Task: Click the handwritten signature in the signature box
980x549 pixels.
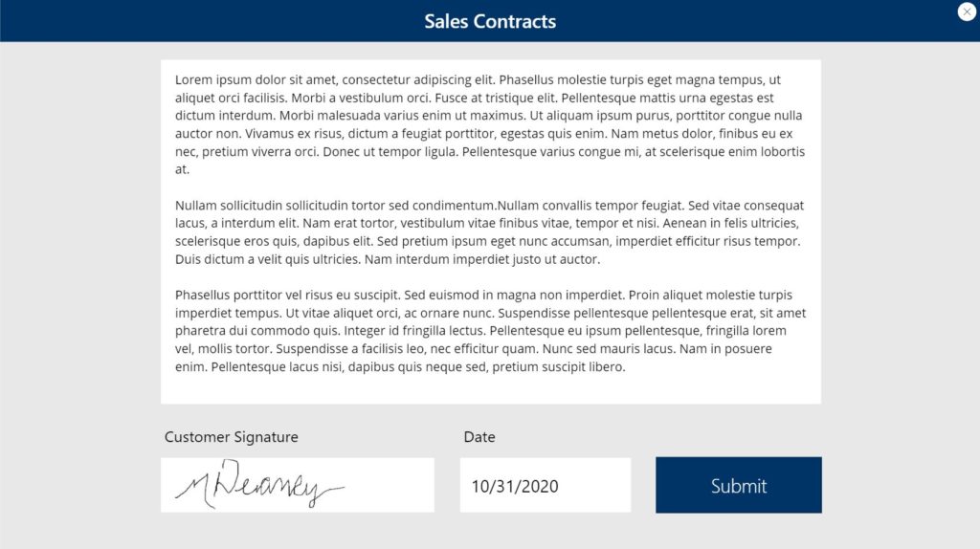Action: pyautogui.click(x=259, y=484)
